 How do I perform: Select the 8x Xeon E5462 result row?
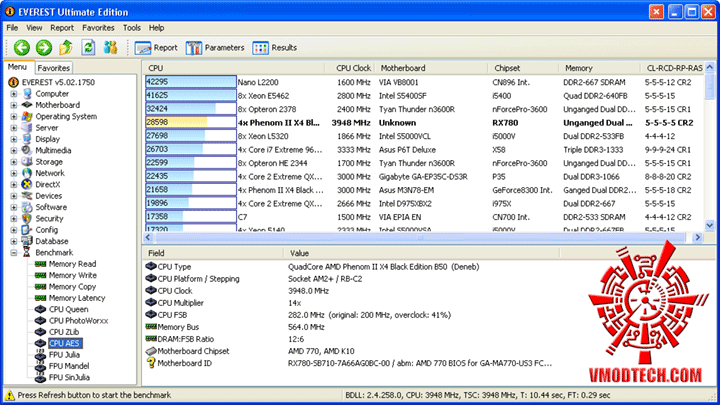[422, 96]
